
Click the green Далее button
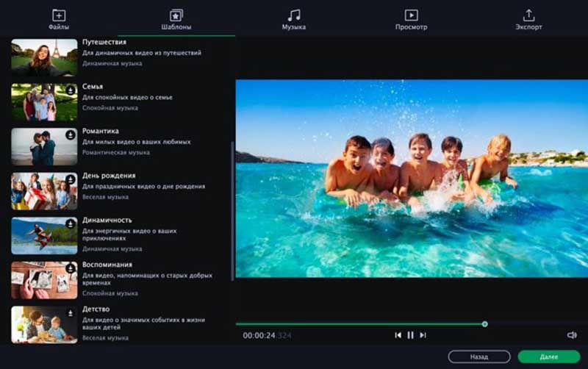[x=549, y=357]
